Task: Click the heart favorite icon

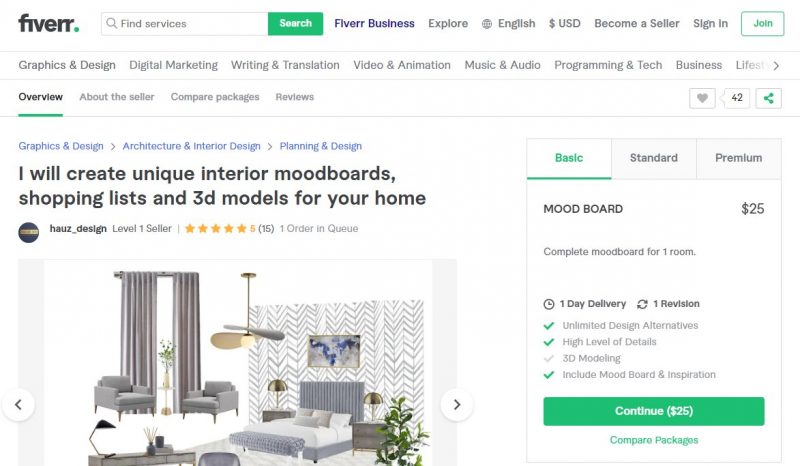Action: pyautogui.click(x=702, y=98)
